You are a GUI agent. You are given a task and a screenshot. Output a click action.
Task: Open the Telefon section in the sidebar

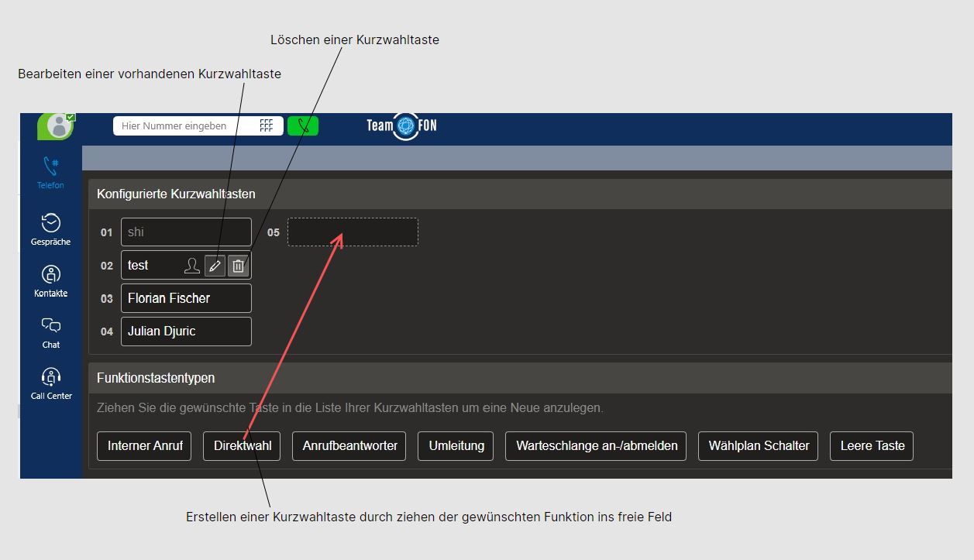(x=51, y=173)
